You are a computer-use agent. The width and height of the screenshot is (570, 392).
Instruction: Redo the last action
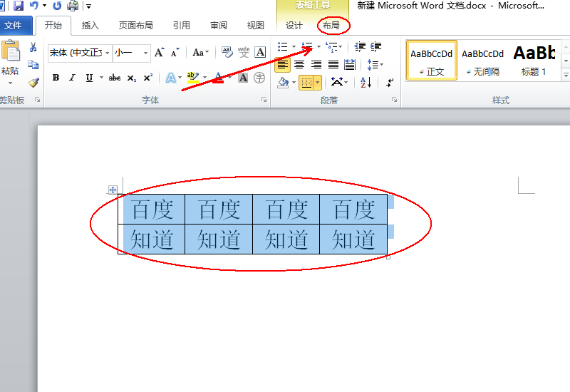point(57,6)
